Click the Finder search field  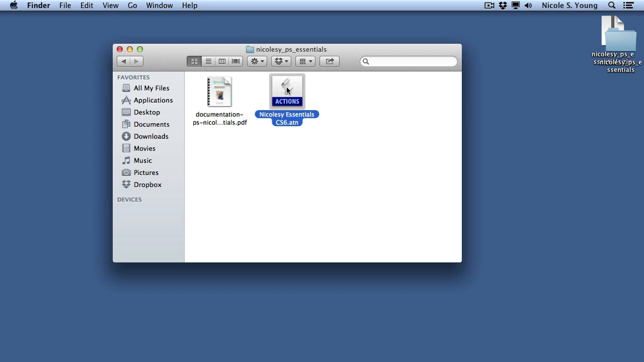409,61
